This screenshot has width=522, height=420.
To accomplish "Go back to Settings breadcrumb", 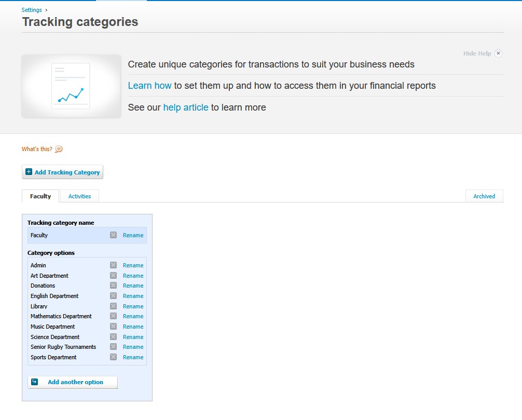I will point(32,10).
